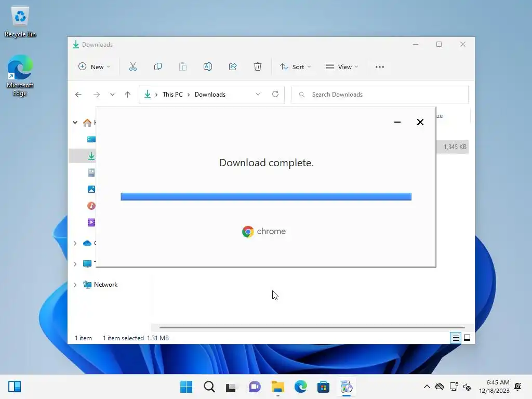Close the Chrome installer dialog
Image resolution: width=532 pixels, height=399 pixels.
click(x=420, y=122)
